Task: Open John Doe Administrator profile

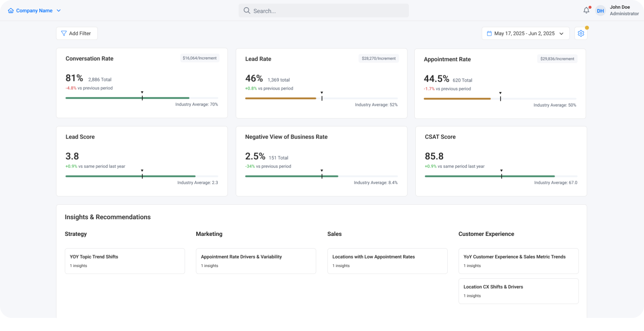Action: (x=624, y=11)
